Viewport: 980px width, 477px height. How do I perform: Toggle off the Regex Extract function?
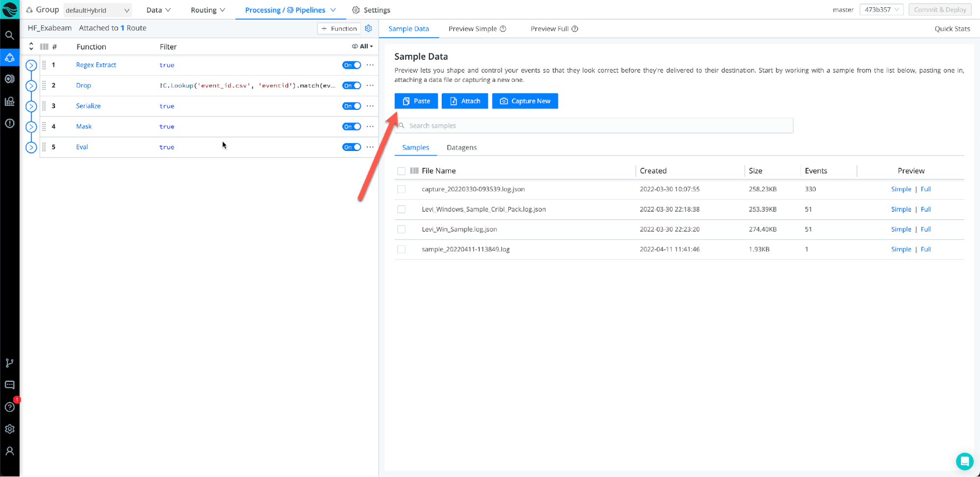click(352, 65)
